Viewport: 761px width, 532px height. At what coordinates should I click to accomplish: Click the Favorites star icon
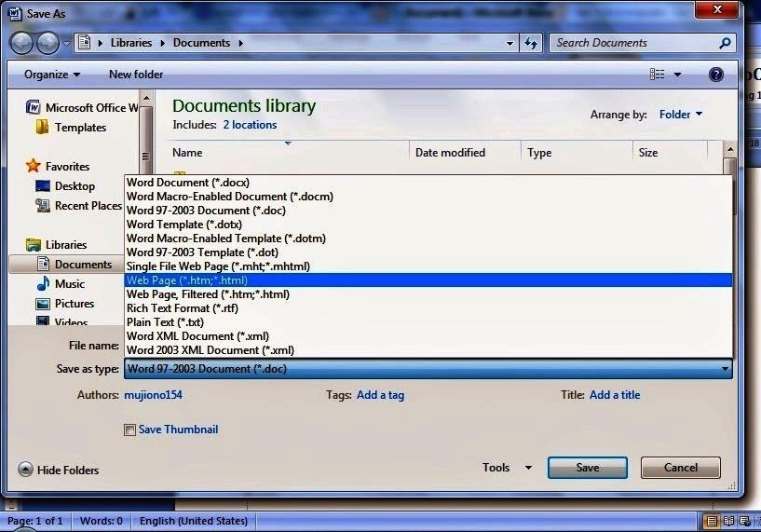click(33, 166)
